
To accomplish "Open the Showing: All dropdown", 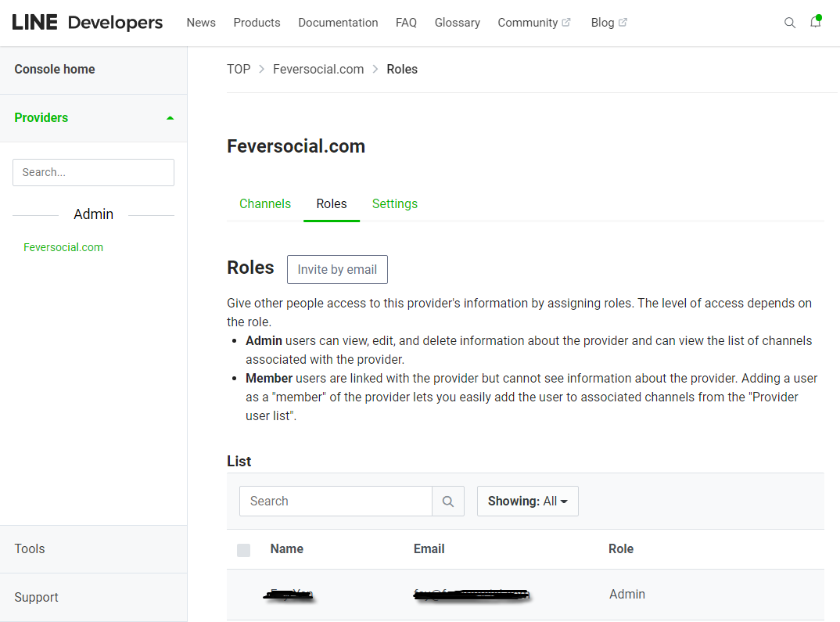I will click(527, 502).
